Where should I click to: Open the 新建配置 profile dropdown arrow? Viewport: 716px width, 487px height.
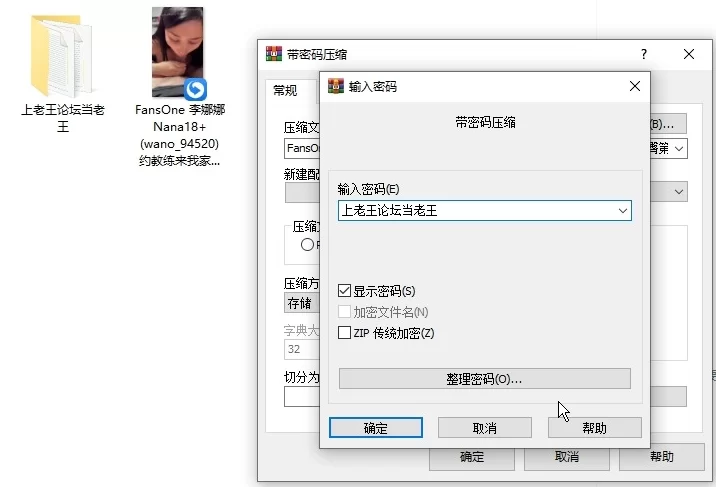click(679, 192)
